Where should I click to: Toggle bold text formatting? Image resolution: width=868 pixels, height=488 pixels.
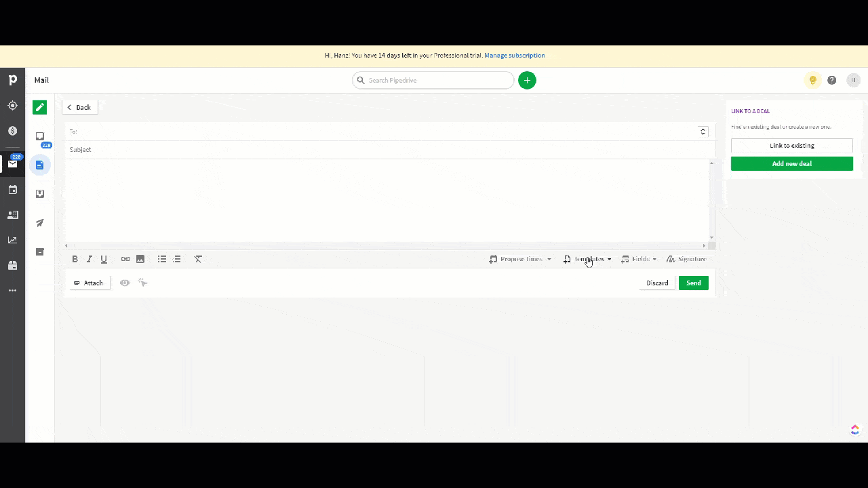pos(75,259)
